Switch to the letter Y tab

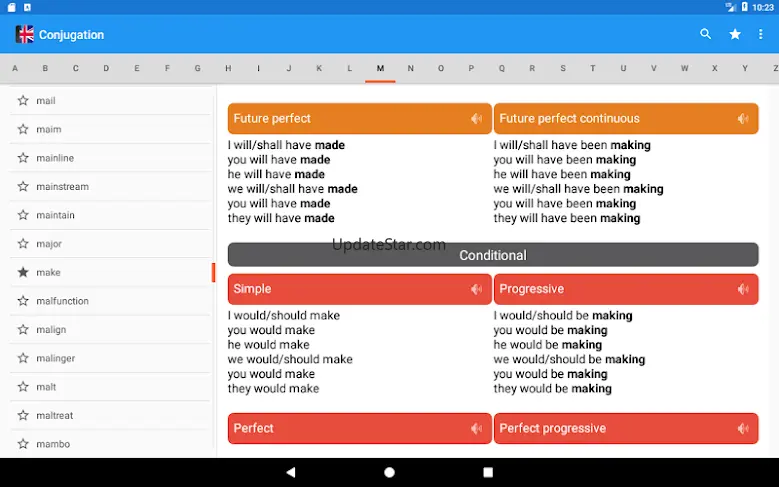click(x=745, y=68)
